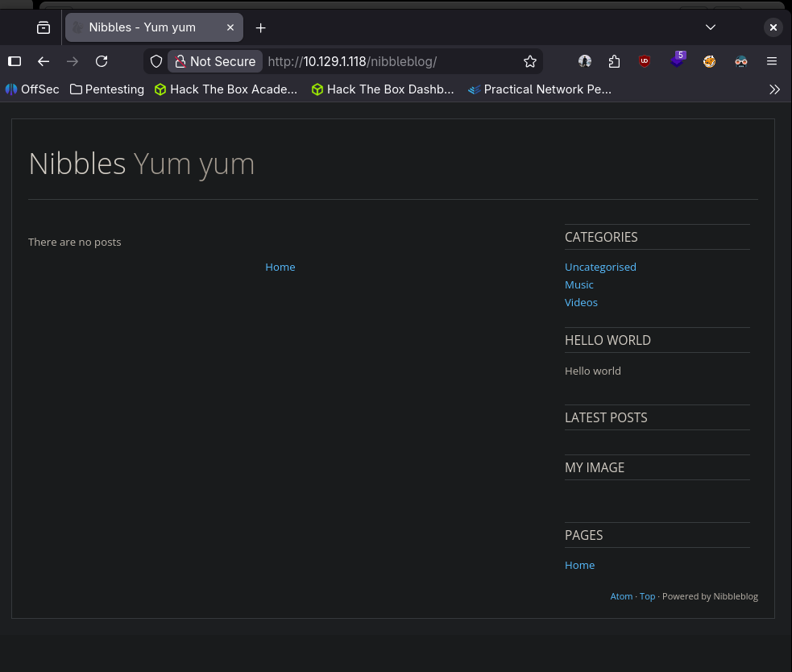
Task: Open the Uncategorised category link
Action: [x=600, y=267]
